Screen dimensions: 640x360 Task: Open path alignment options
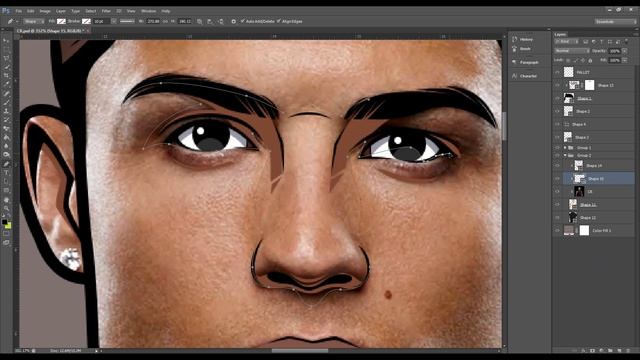[210, 22]
